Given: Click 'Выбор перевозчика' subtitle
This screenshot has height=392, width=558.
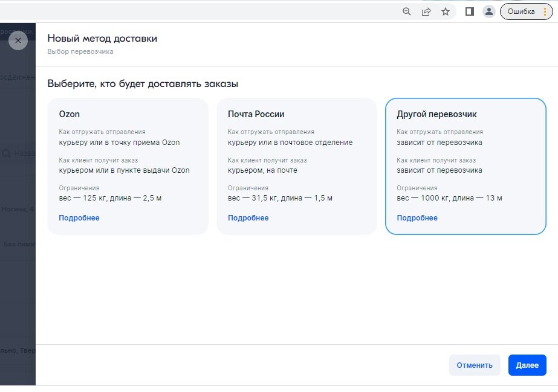Looking at the screenshot, I should pos(80,51).
